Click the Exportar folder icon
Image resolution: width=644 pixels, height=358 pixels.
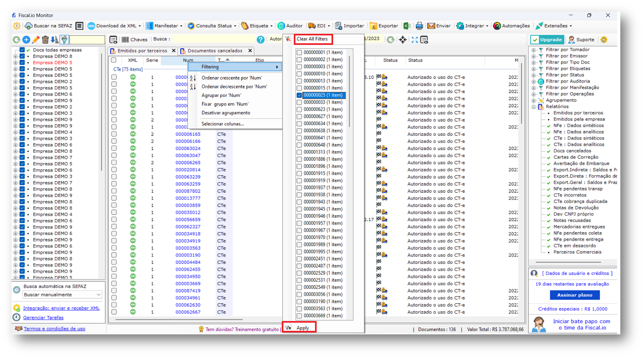[x=373, y=26]
